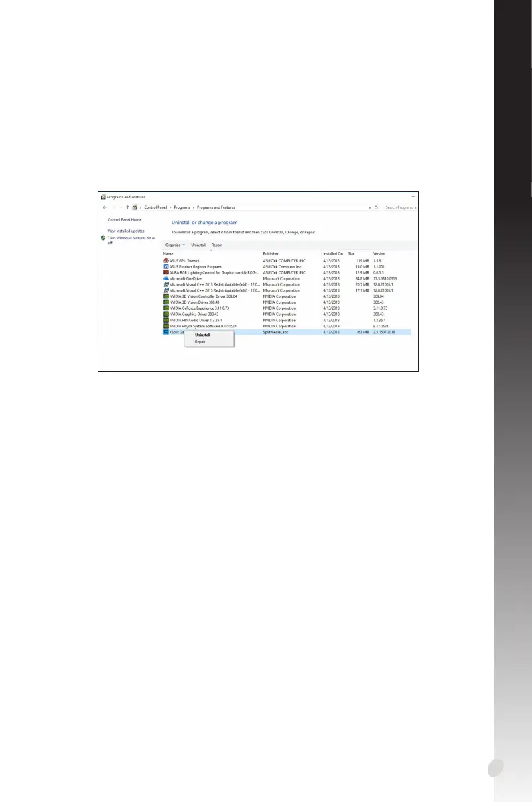Click Programs and Features breadcrumb

216,207
